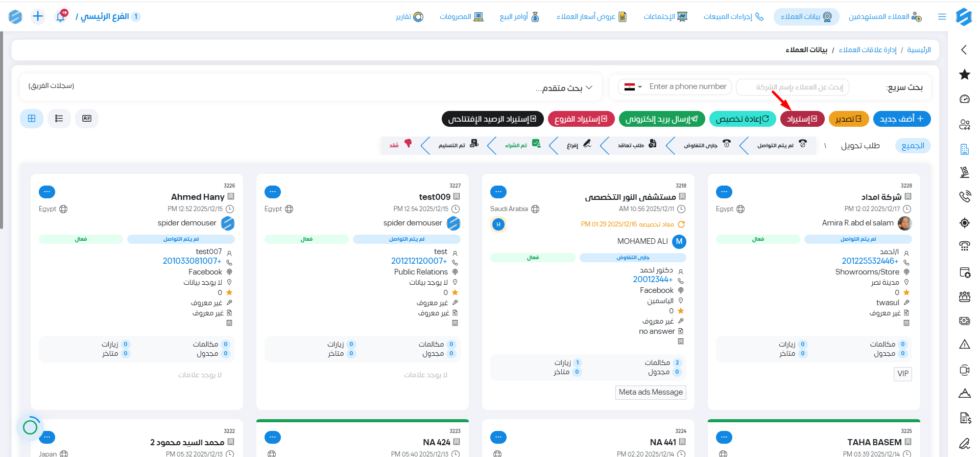Open the three-dot menu on Ahmed Hany card
Screen dimensions: 980x457
(47, 192)
